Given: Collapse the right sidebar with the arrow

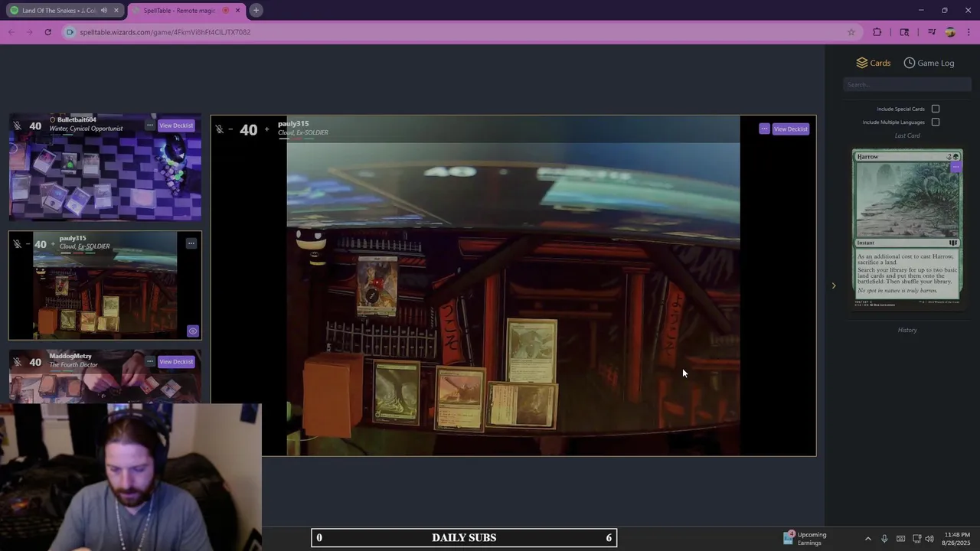Looking at the screenshot, I should tap(834, 285).
